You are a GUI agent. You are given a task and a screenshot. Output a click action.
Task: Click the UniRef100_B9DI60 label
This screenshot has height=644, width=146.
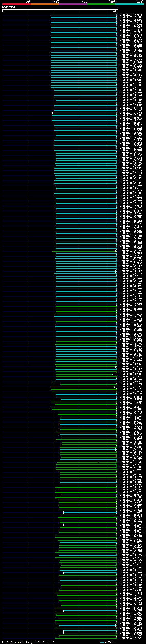click(x=131, y=123)
